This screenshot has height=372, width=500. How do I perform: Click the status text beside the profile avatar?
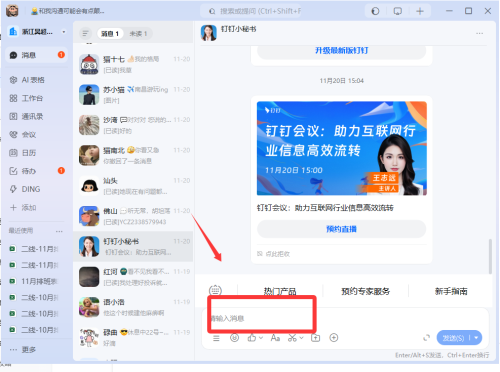point(68,11)
